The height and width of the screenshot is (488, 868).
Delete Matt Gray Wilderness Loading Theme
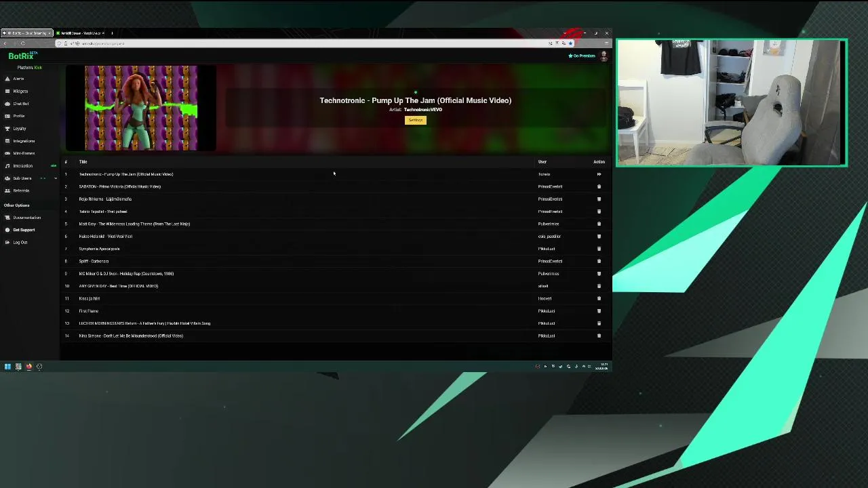(599, 224)
